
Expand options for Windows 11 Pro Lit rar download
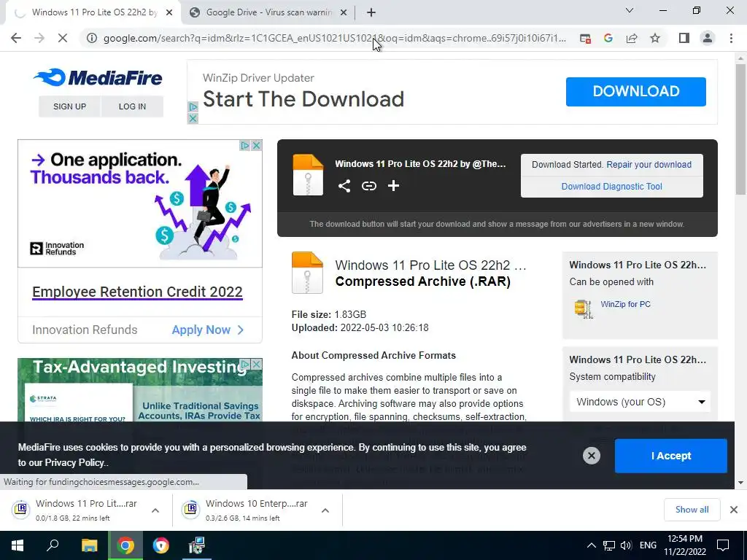(155, 510)
